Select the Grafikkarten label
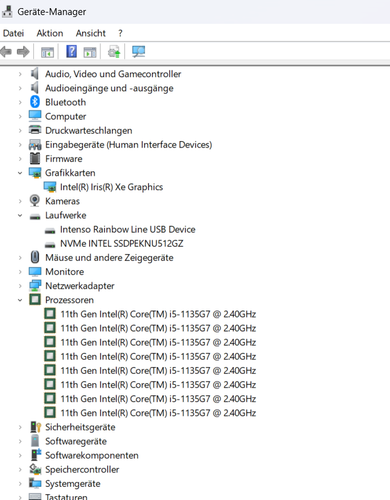 pos(70,173)
